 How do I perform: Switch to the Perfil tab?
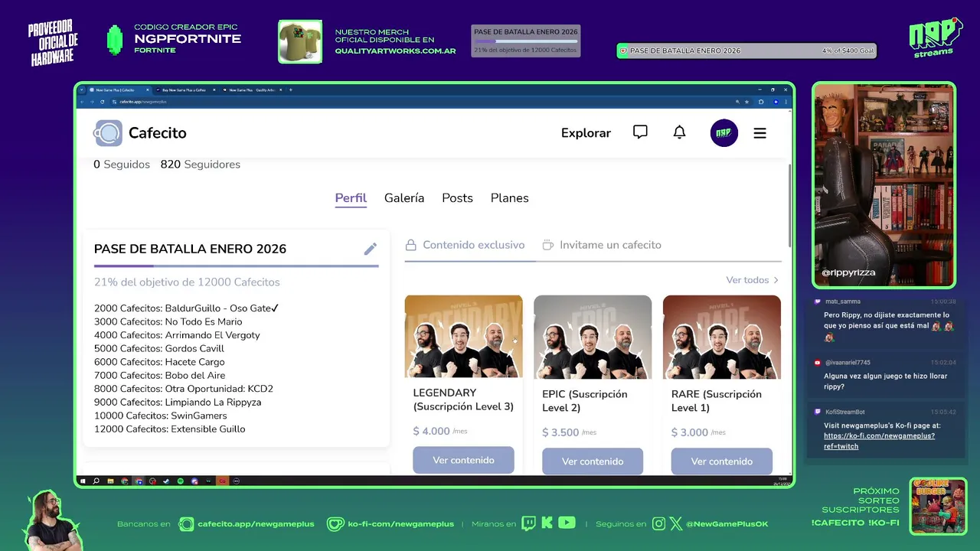click(351, 198)
